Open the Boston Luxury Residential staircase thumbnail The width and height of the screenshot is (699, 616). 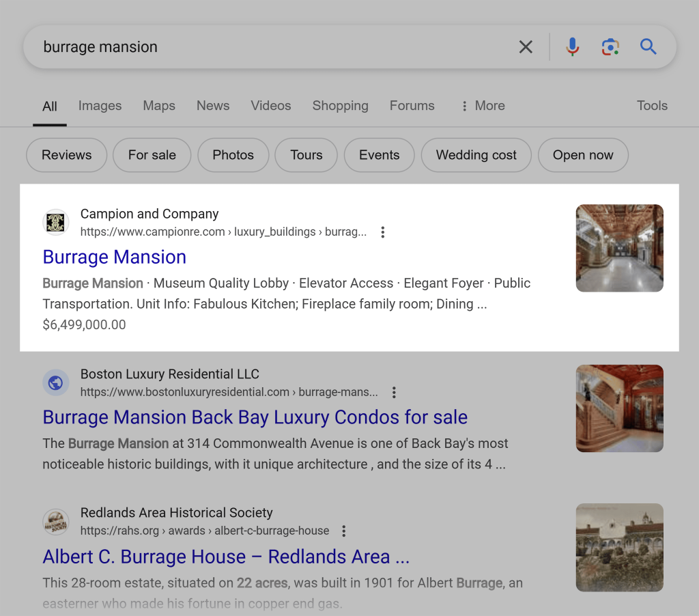click(620, 408)
